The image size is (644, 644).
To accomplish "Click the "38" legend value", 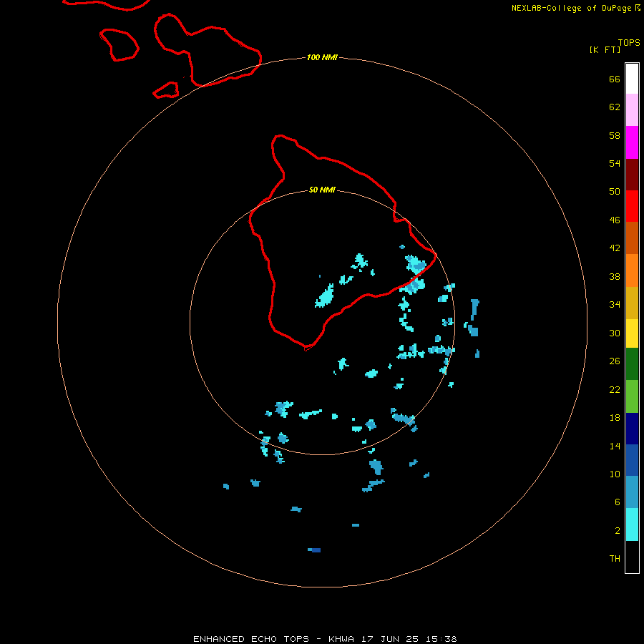I will pyautogui.click(x=615, y=276).
